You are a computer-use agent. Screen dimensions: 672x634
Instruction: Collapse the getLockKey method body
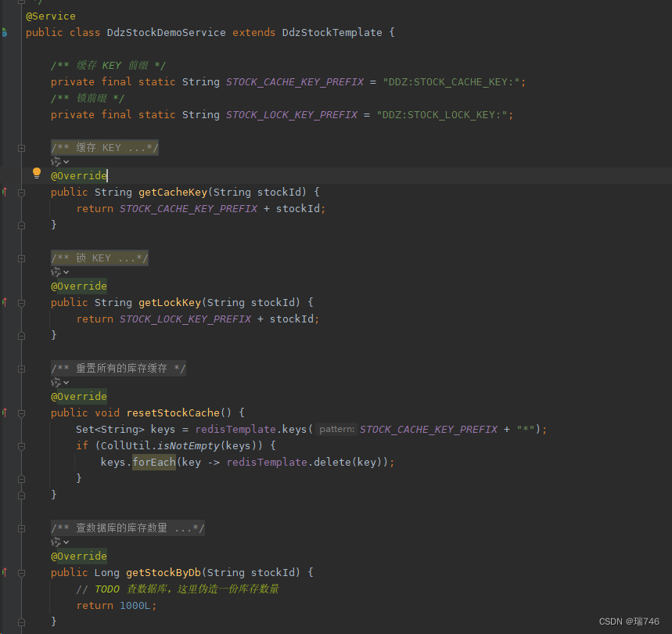tap(21, 302)
